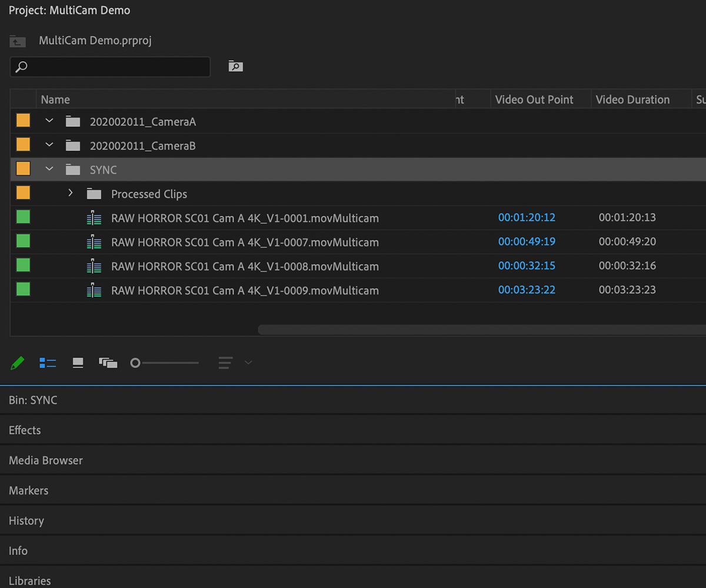Viewport: 706px width, 588px height.
Task: Open the Libraries panel
Action: (x=29, y=580)
